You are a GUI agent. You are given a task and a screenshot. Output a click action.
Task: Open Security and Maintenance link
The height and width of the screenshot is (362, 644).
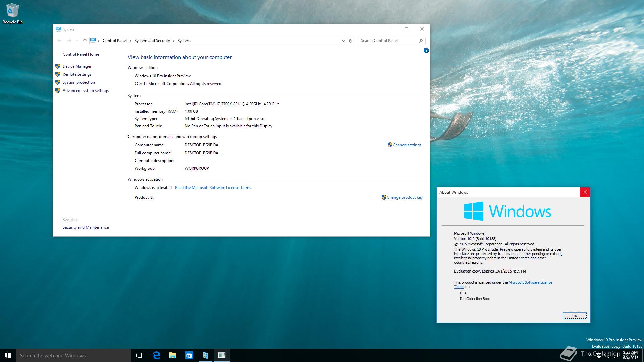pos(86,227)
